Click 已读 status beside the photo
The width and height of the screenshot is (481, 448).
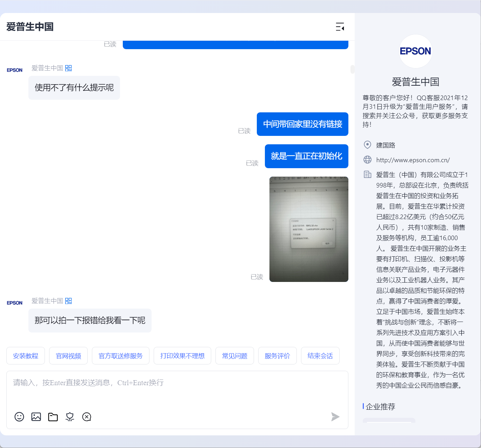click(x=257, y=277)
